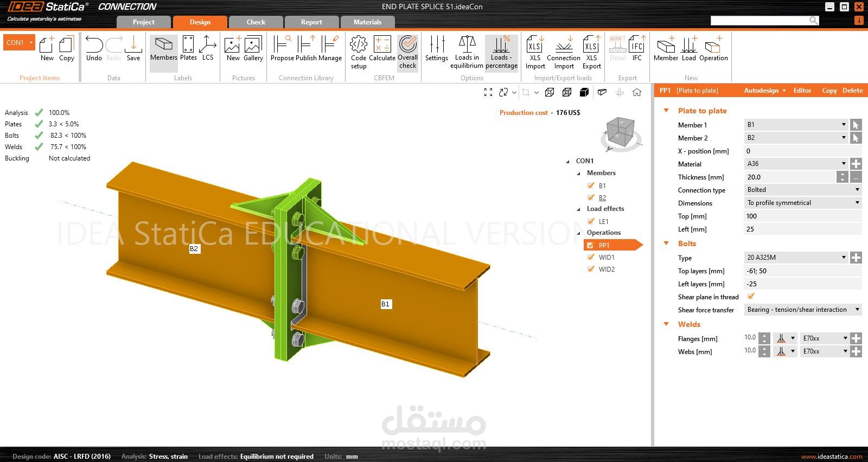This screenshot has width=868, height=462.
Task: Uncheck operation WID1 checkbox
Action: [591, 257]
